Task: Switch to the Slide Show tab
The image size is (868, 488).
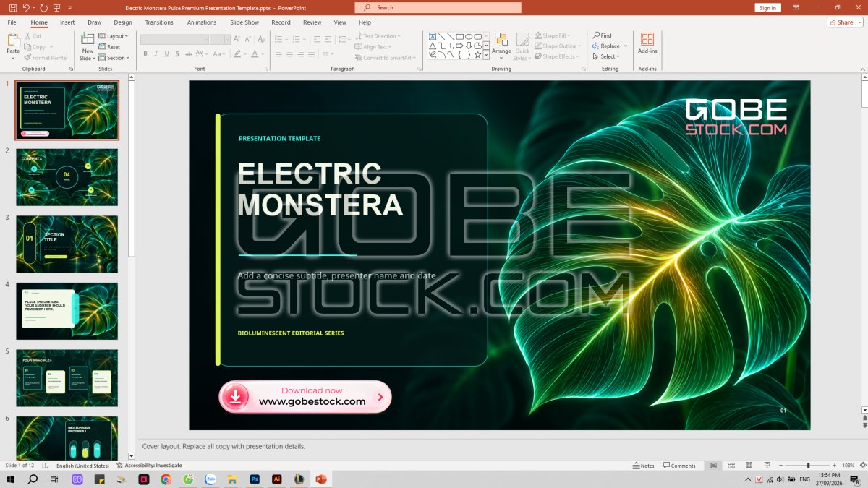Action: click(x=244, y=22)
